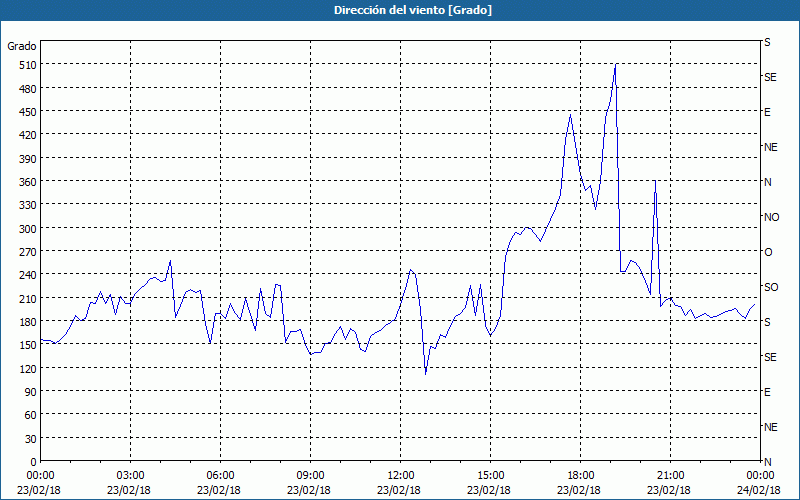Select the NE compass label near 405 degrees
Image resolution: width=800 pixels, height=500 pixels.
770,147
